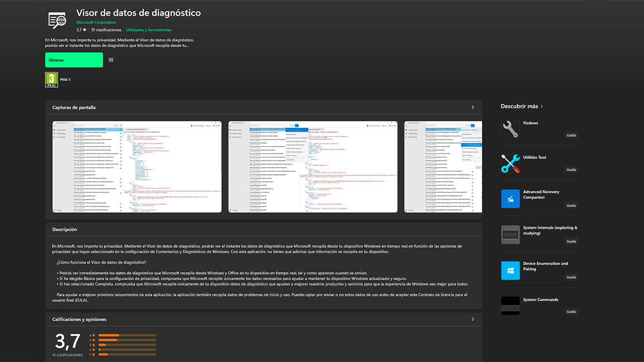Select the Fixdows wrench icon

tap(510, 129)
